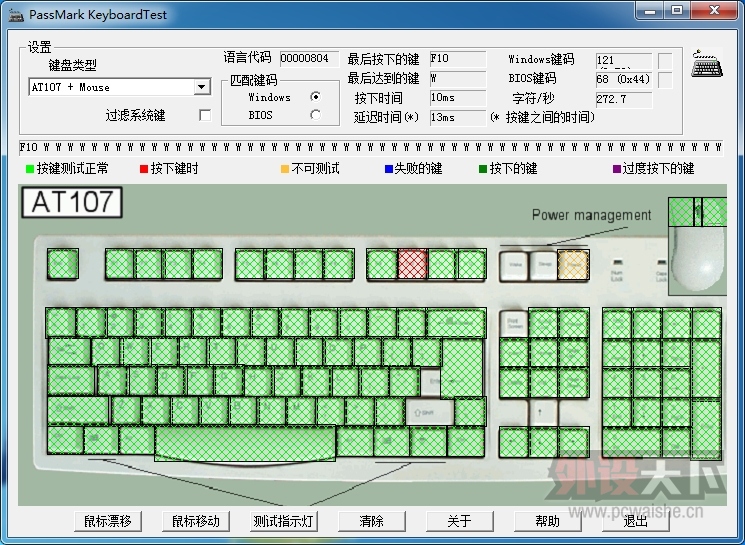Click the 退出 button
Viewport: 745px width, 545px height.
636,521
